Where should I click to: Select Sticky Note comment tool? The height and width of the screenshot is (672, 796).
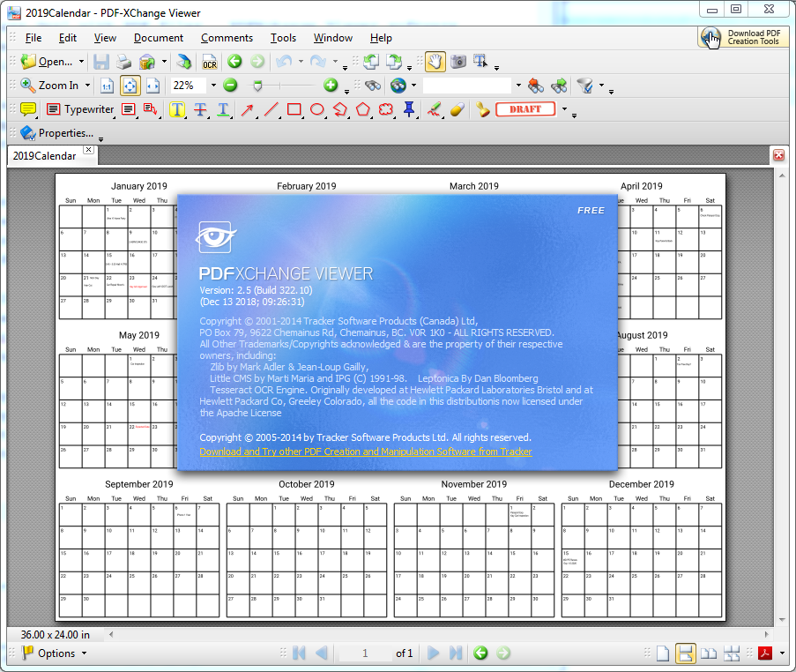pyautogui.click(x=28, y=109)
